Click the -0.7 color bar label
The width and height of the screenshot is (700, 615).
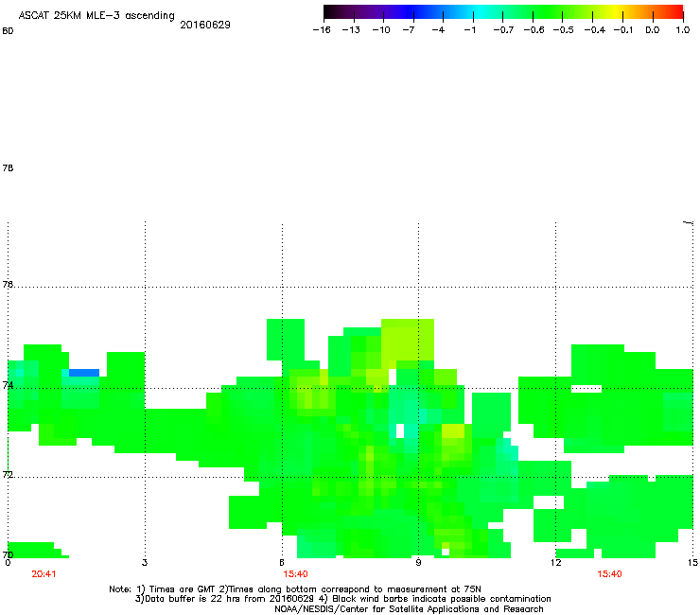tap(503, 30)
